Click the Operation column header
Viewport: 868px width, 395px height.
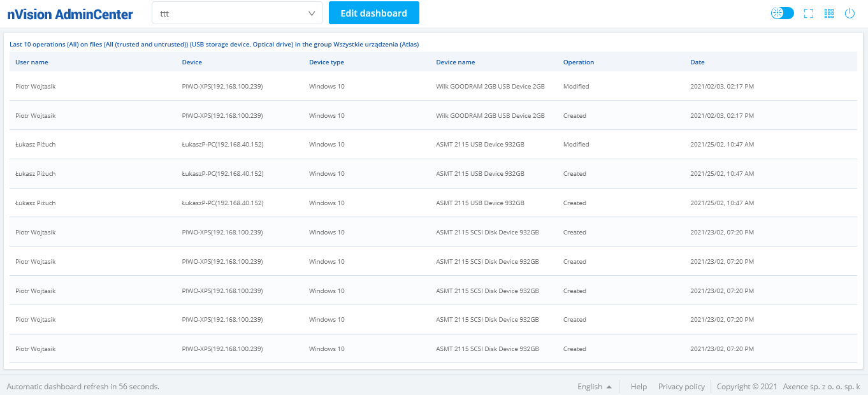(x=578, y=62)
